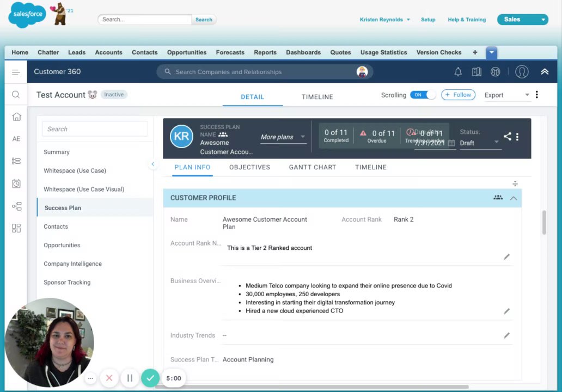Edit the Industry Trends field pencil
The height and width of the screenshot is (392, 562).
[506, 335]
